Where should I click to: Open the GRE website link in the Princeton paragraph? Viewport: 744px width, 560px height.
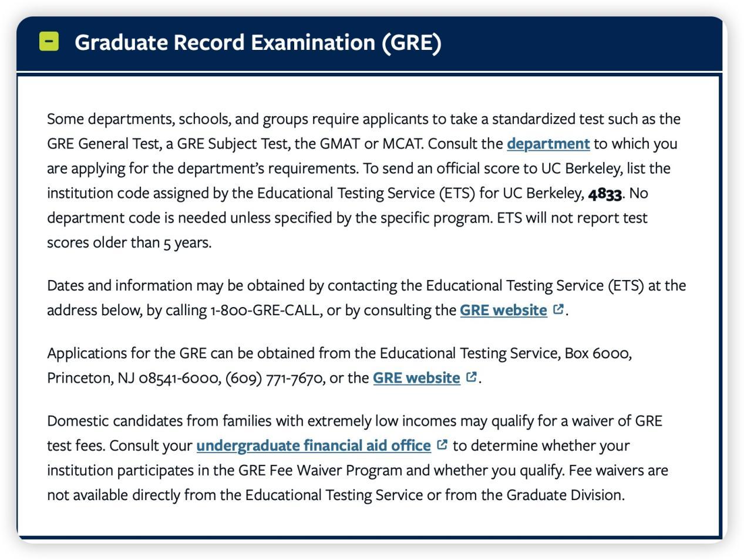click(x=416, y=377)
